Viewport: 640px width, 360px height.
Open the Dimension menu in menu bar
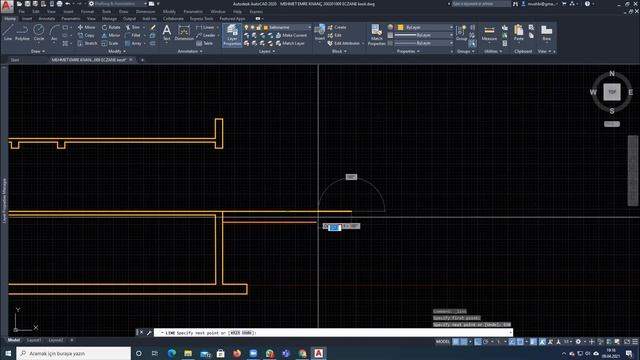tap(145, 11)
